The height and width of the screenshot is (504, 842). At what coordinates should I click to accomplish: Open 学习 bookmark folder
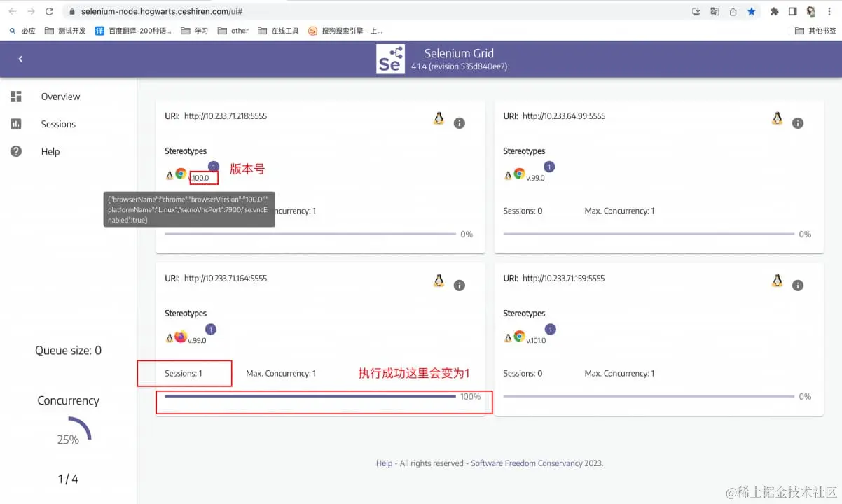point(195,31)
